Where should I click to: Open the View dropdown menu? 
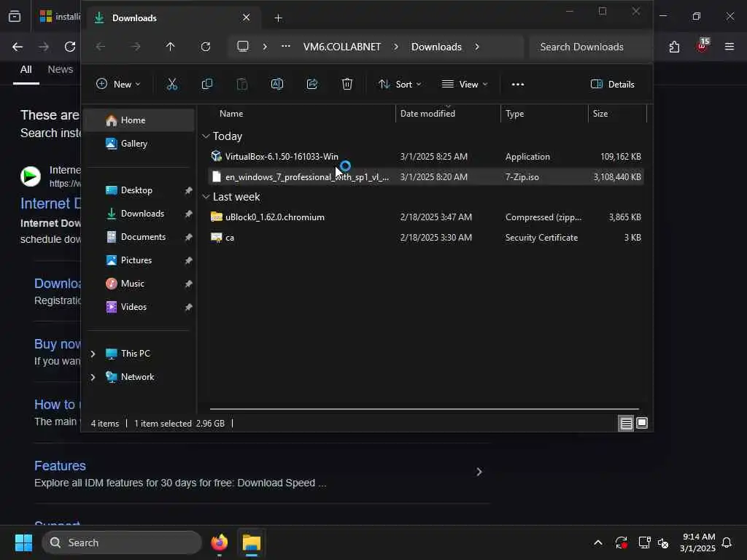[x=465, y=85]
